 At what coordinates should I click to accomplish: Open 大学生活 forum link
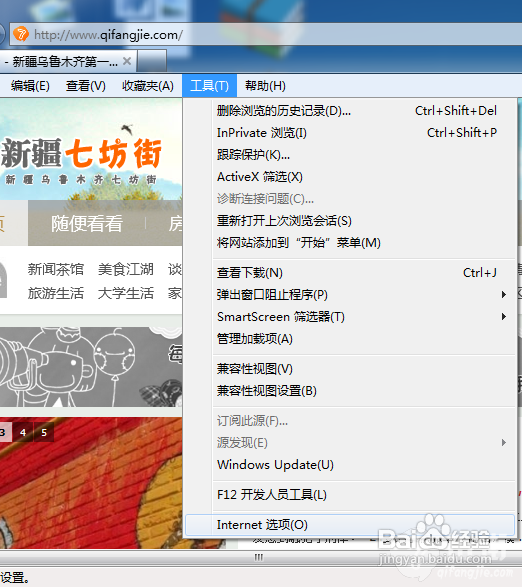pyautogui.click(x=126, y=293)
